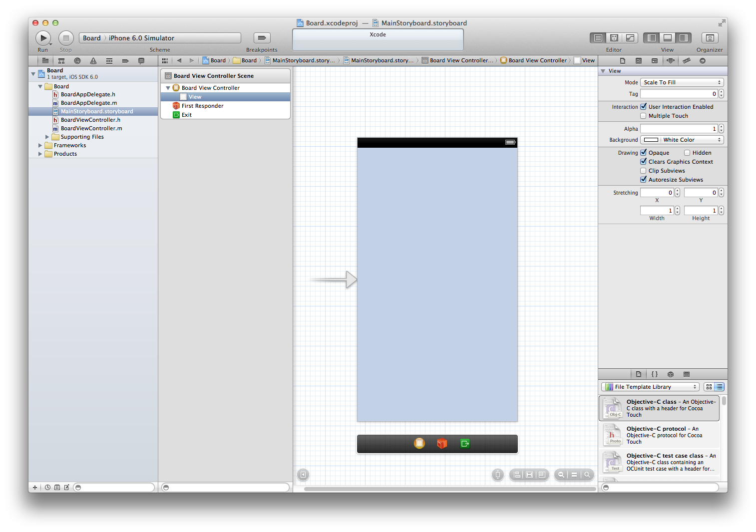Hide or show the debug area
Screen dimensions: 756x532
tap(668, 38)
